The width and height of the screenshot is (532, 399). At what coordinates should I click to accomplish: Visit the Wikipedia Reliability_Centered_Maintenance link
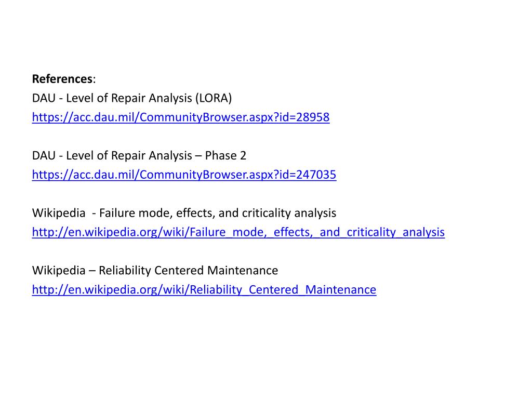click(204, 289)
